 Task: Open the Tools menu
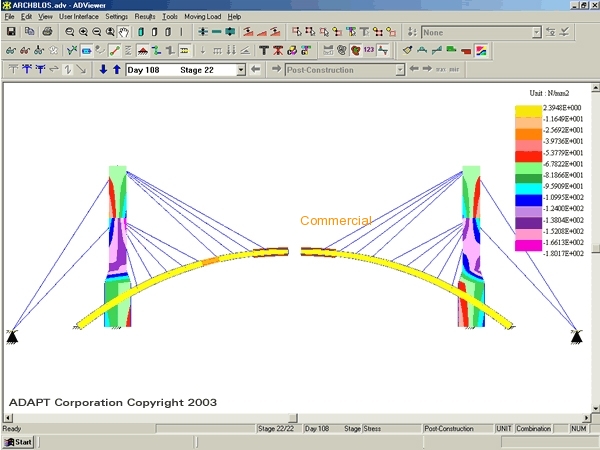170,16
